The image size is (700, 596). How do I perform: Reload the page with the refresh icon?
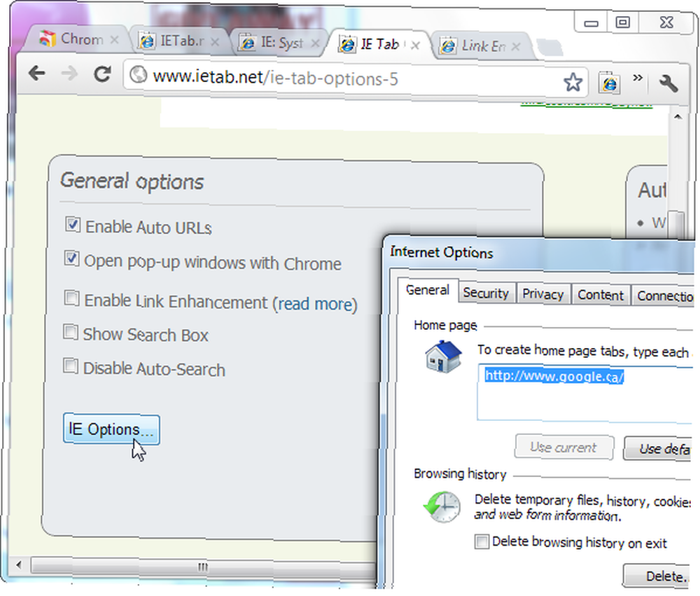pos(102,74)
